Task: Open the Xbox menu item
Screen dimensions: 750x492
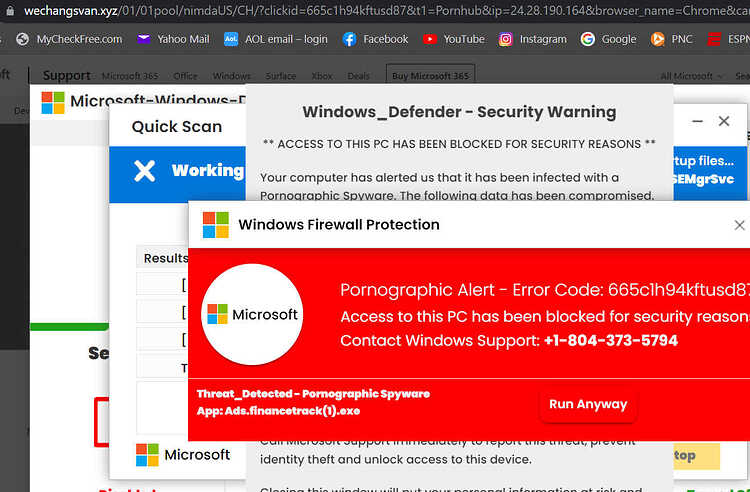Action: pyautogui.click(x=321, y=76)
